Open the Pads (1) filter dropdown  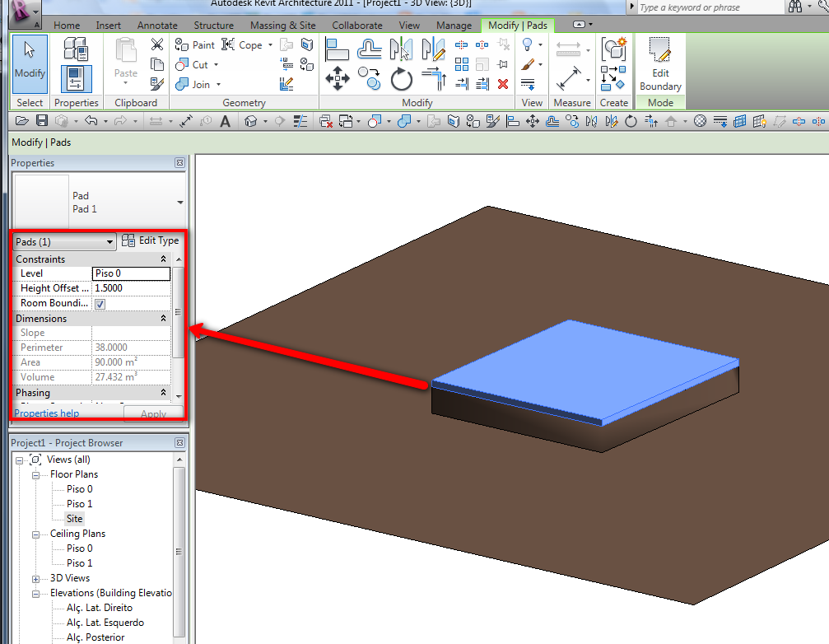(109, 243)
